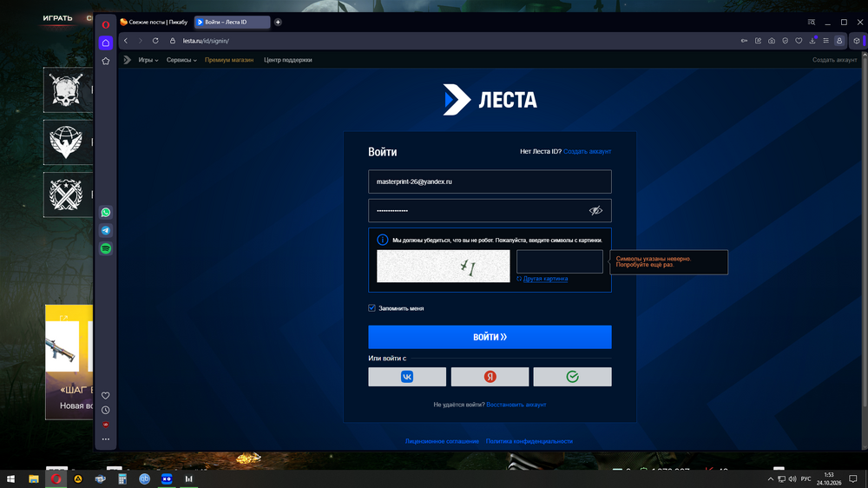Click the blue ВОЙТИ button
The height and width of the screenshot is (488, 868).
[x=490, y=337]
